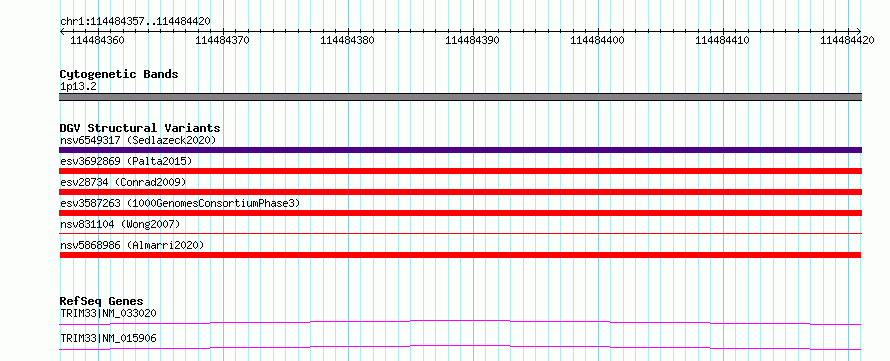890x361 pixels.
Task: Open variant esv3587263 (1000GenomesConsortiumPhase3) label
Action: click(x=180, y=203)
